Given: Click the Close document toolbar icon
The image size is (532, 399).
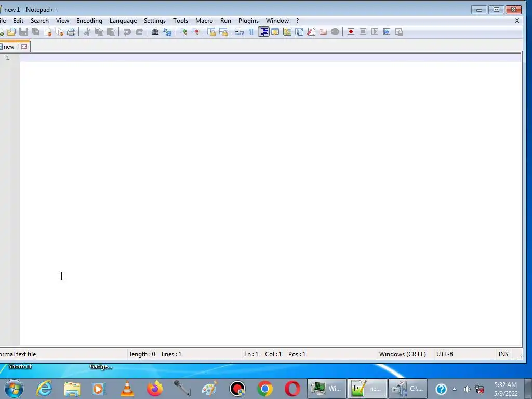Looking at the screenshot, I should click(x=47, y=32).
